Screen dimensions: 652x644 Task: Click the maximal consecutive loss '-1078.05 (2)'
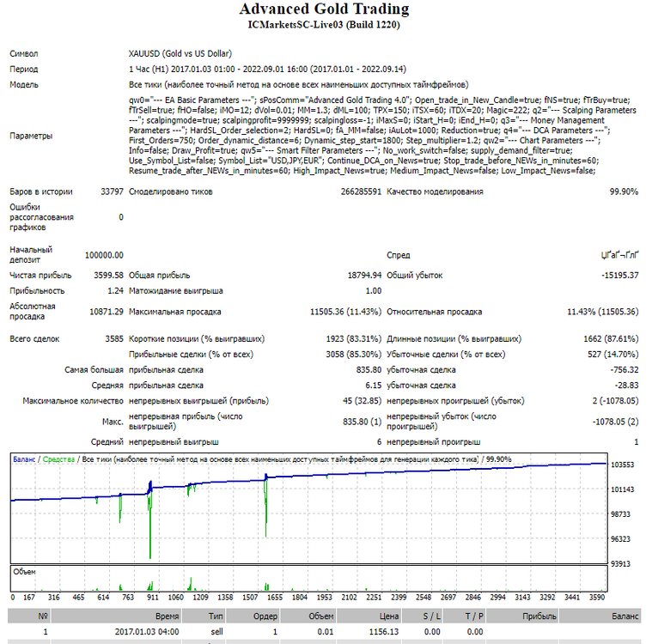(615, 422)
